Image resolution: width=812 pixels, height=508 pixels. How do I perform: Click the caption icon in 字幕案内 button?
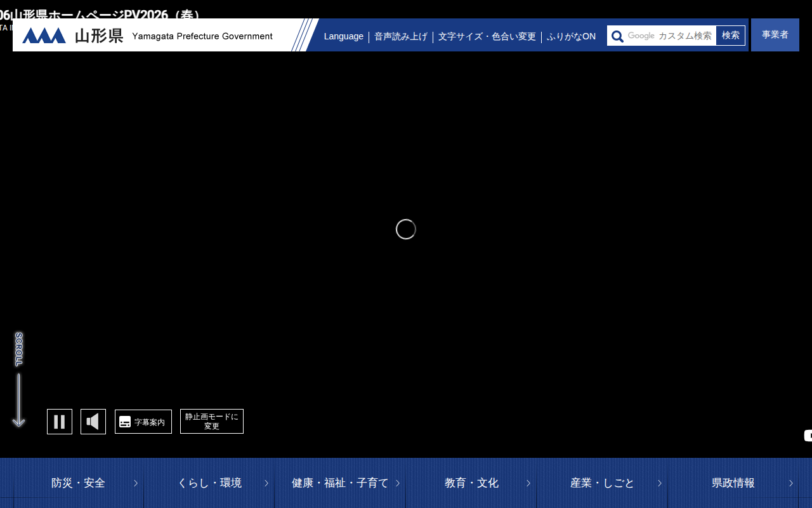point(125,422)
